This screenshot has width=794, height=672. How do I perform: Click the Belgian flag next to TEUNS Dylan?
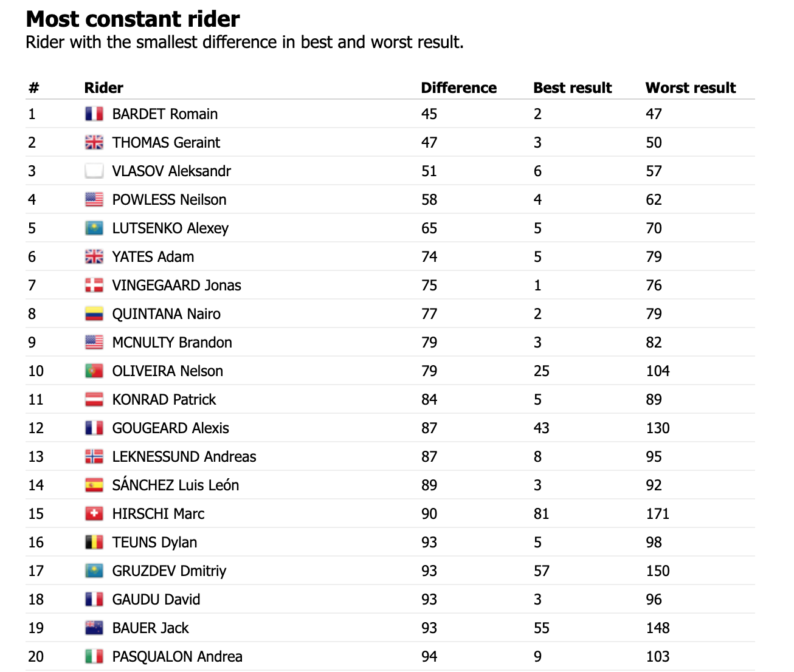pos(94,542)
